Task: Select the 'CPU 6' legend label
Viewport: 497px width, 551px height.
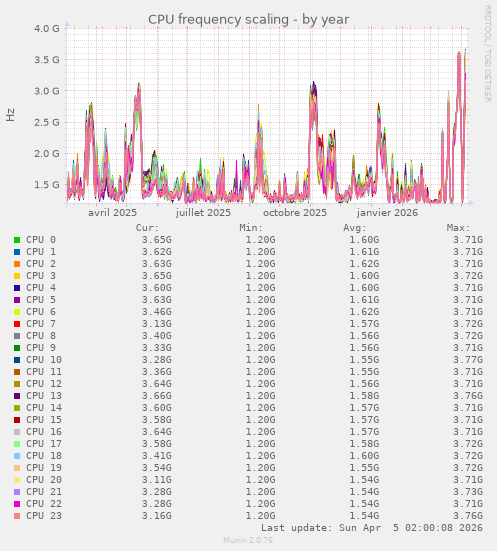Action: [41, 312]
